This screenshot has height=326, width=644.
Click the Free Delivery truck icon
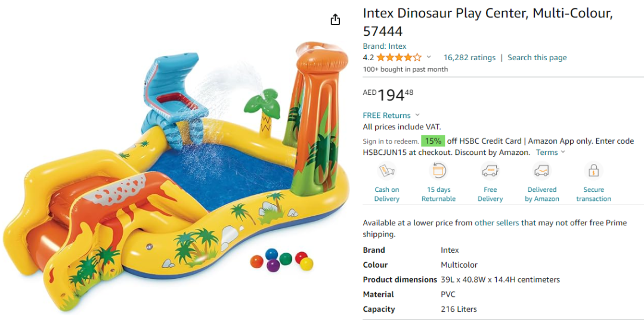click(x=490, y=171)
